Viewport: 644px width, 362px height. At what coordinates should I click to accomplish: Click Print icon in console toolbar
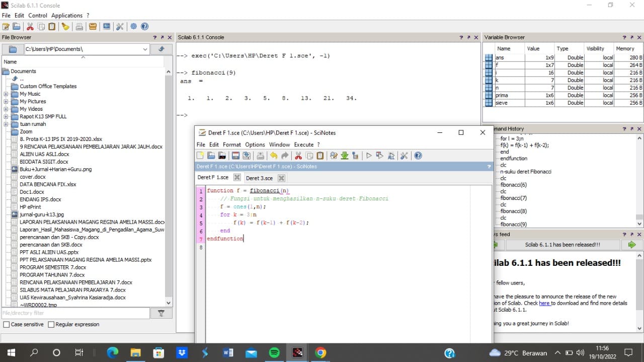point(79,27)
